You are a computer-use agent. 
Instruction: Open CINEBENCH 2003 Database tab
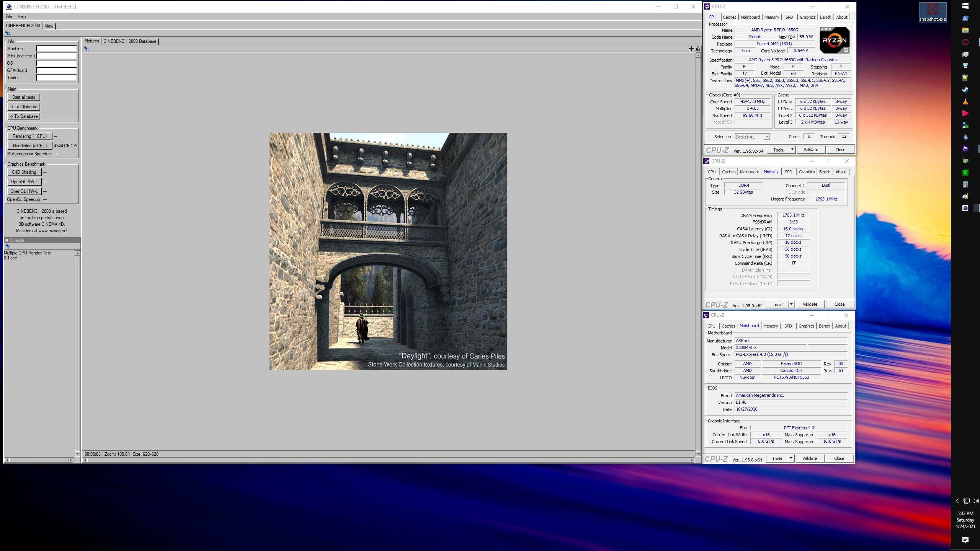point(130,41)
